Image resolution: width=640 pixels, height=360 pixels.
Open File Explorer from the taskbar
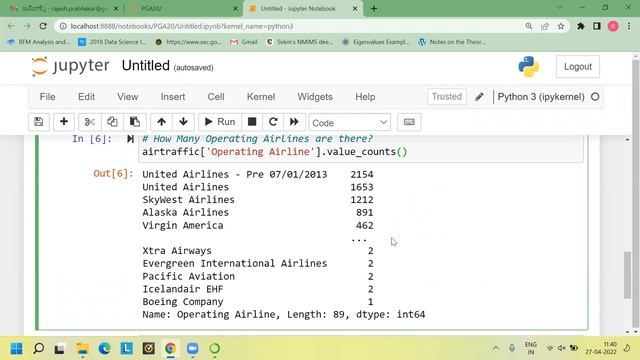pos(82,349)
